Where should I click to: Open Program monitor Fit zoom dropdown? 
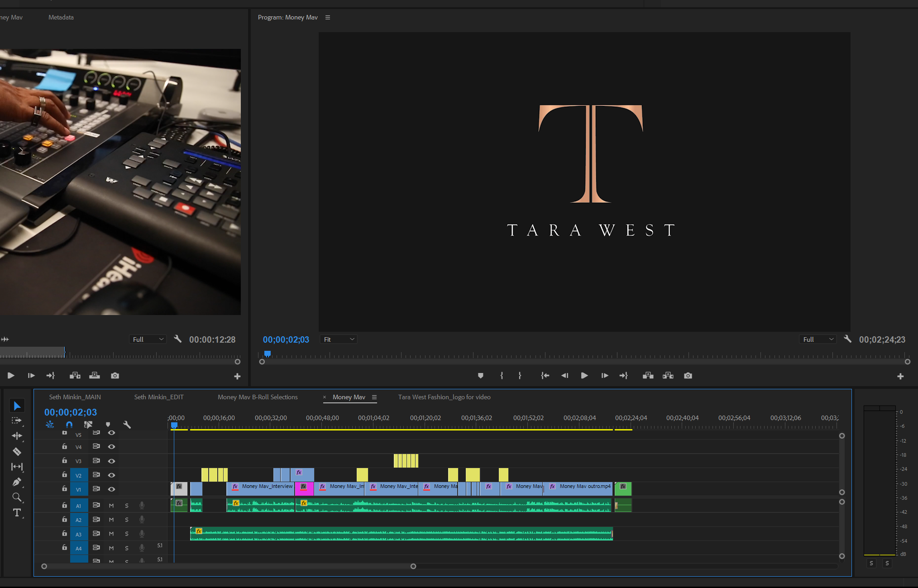(339, 339)
